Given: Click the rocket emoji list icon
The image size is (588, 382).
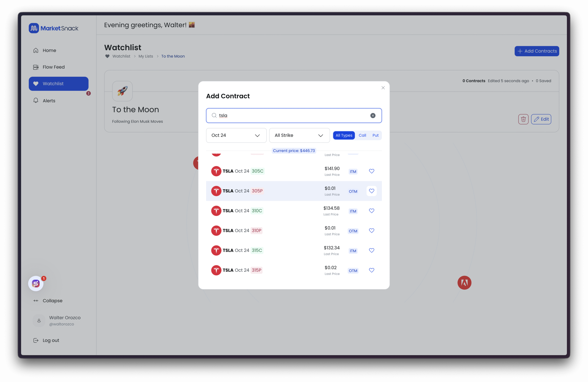Looking at the screenshot, I should tap(122, 91).
